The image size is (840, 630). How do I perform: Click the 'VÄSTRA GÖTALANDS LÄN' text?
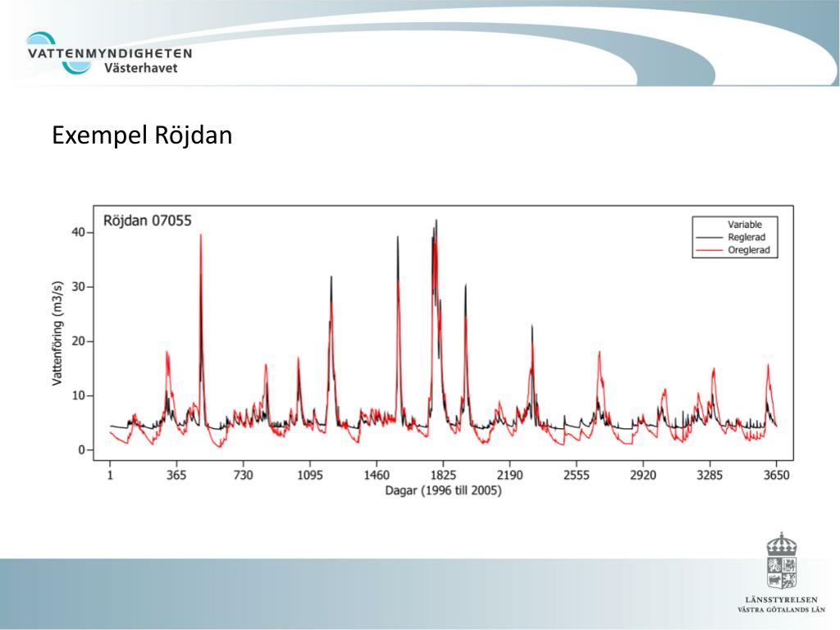click(782, 609)
